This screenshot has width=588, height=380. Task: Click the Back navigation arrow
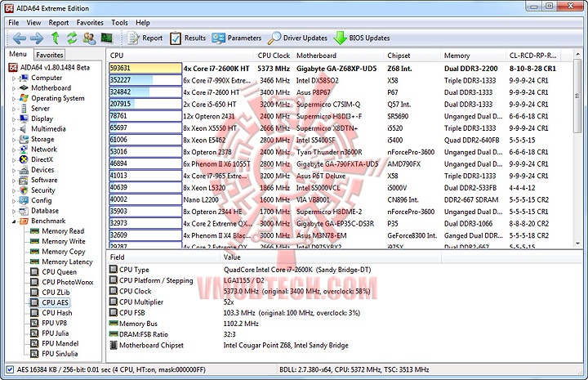[19, 38]
